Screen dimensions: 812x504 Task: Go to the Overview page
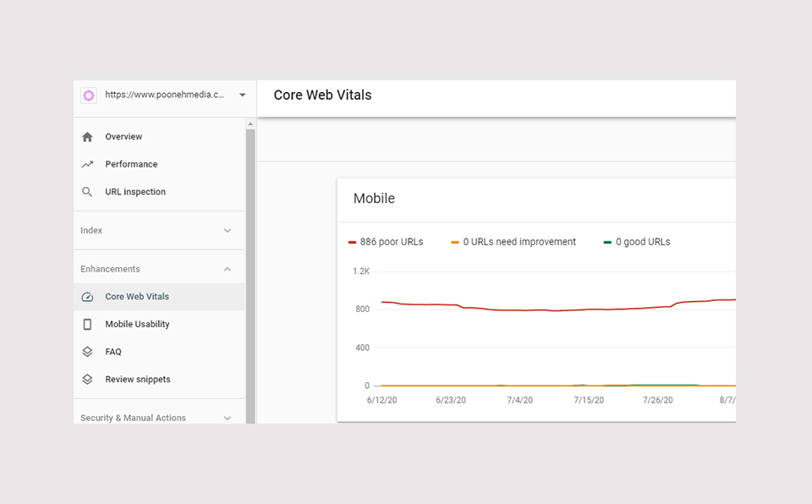123,137
